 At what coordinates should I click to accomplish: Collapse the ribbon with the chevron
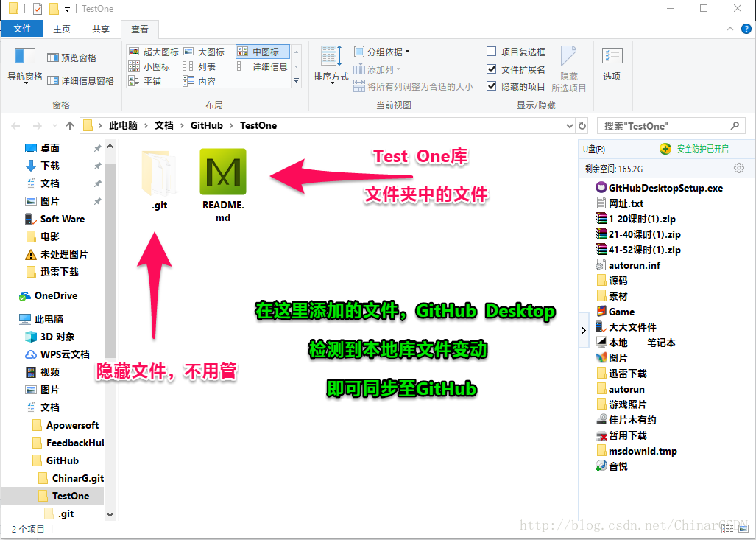(730, 29)
